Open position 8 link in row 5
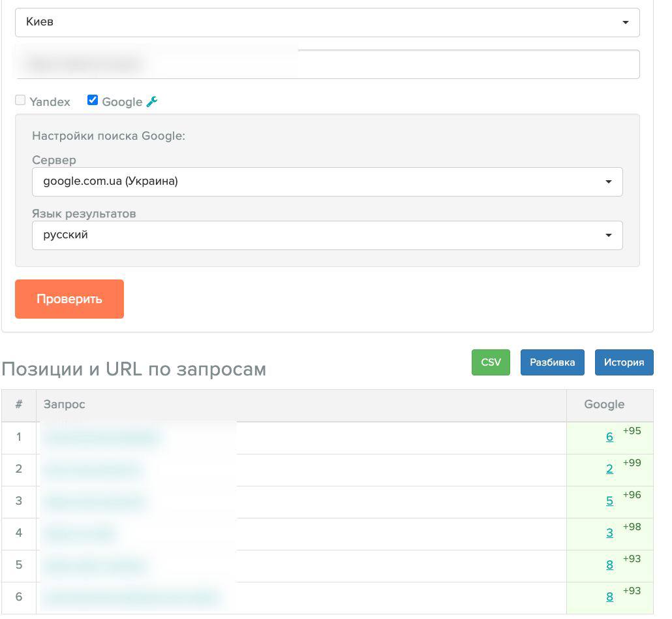This screenshot has width=672, height=619. pyautogui.click(x=609, y=565)
